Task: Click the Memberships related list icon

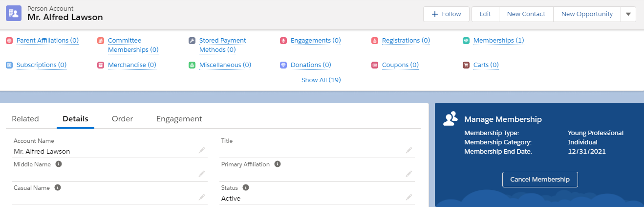Action: pyautogui.click(x=466, y=41)
